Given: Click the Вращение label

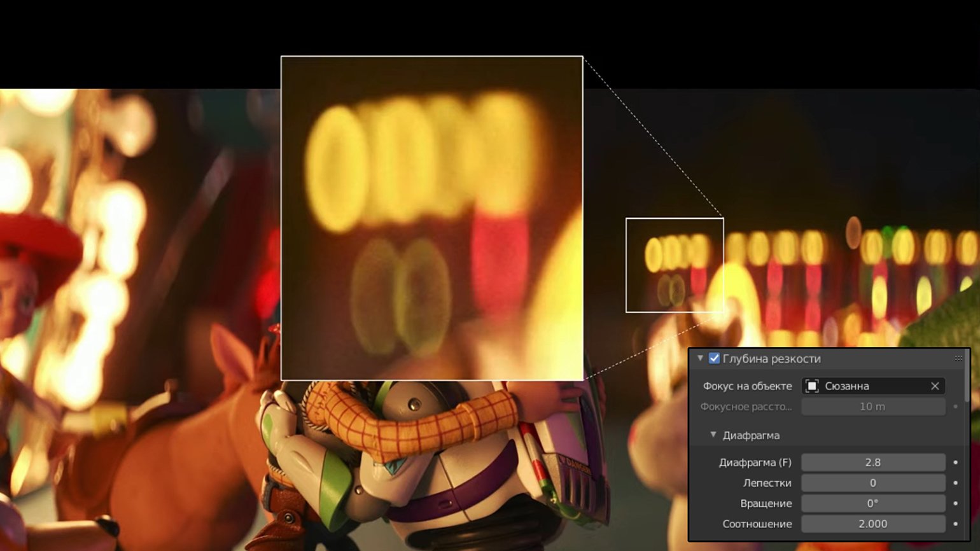Looking at the screenshot, I should (766, 503).
